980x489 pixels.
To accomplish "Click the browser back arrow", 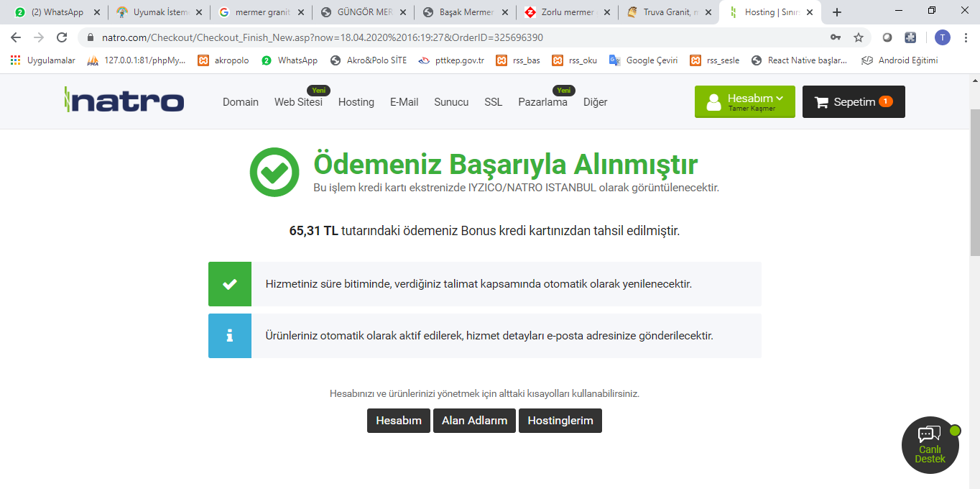I will click(x=16, y=37).
